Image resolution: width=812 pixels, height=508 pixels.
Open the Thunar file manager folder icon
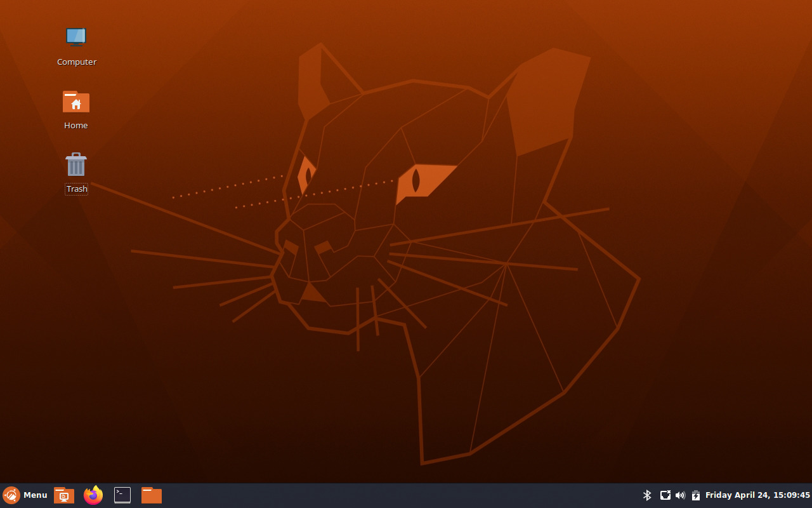[151, 495]
